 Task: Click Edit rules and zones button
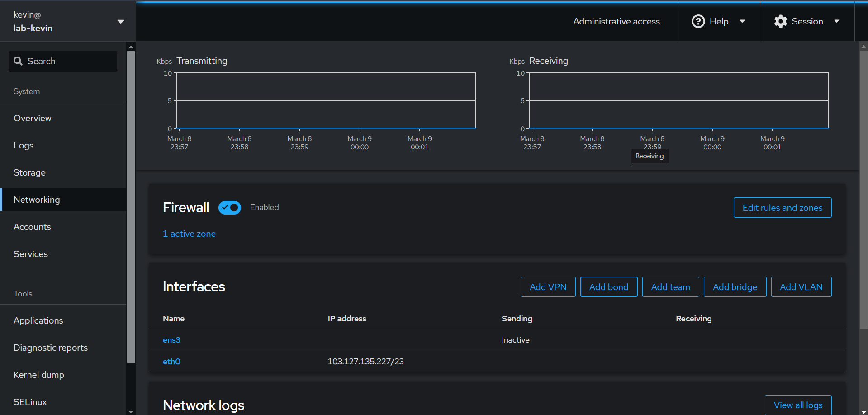coord(782,208)
